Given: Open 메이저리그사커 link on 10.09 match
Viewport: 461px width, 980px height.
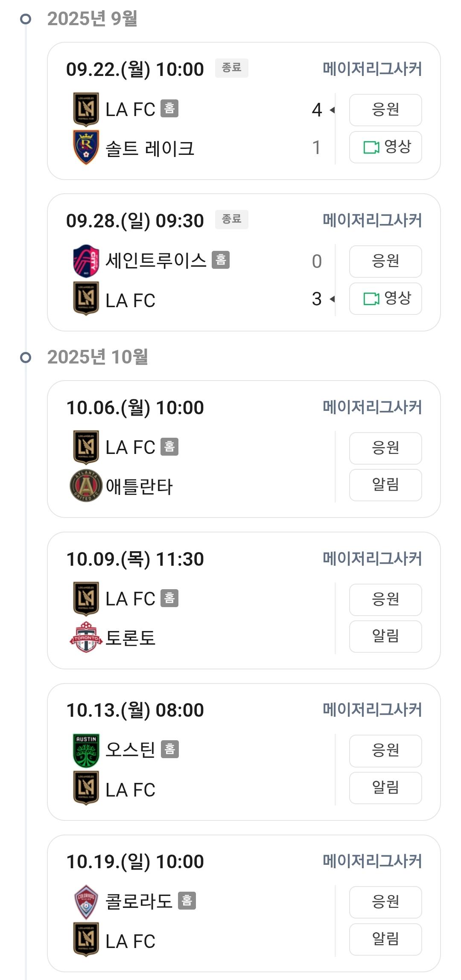Looking at the screenshot, I should (372, 558).
